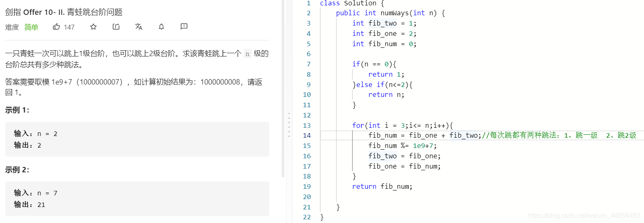Click code line int fib_num = 0;
This screenshot has width=644, height=223.
pyautogui.click(x=385, y=44)
